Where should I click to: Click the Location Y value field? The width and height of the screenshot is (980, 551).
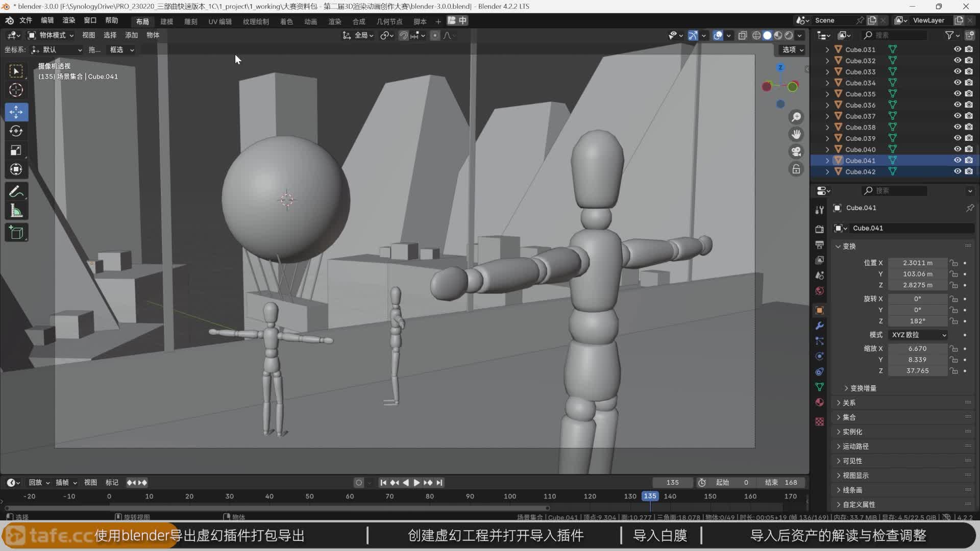pos(917,274)
